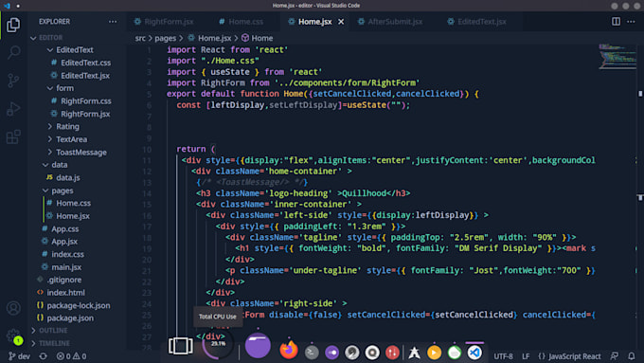644x363 pixels.
Task: Open the purple file manager dock icon
Action: point(258,346)
